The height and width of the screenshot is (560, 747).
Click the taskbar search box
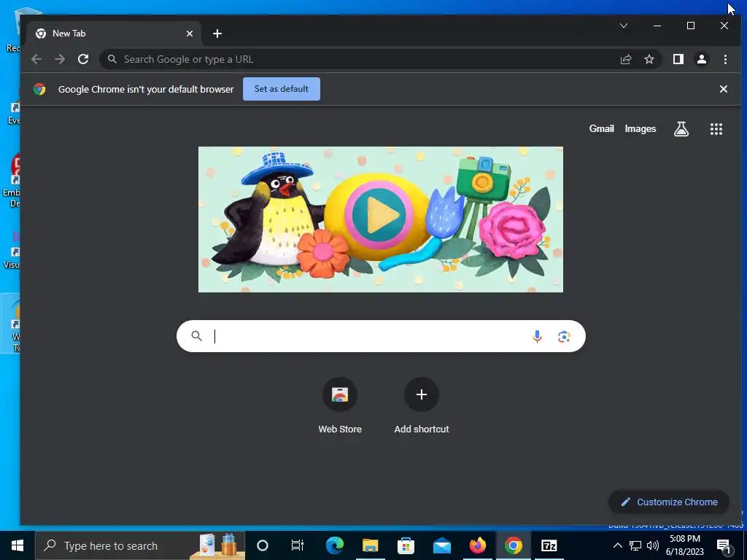(x=140, y=545)
